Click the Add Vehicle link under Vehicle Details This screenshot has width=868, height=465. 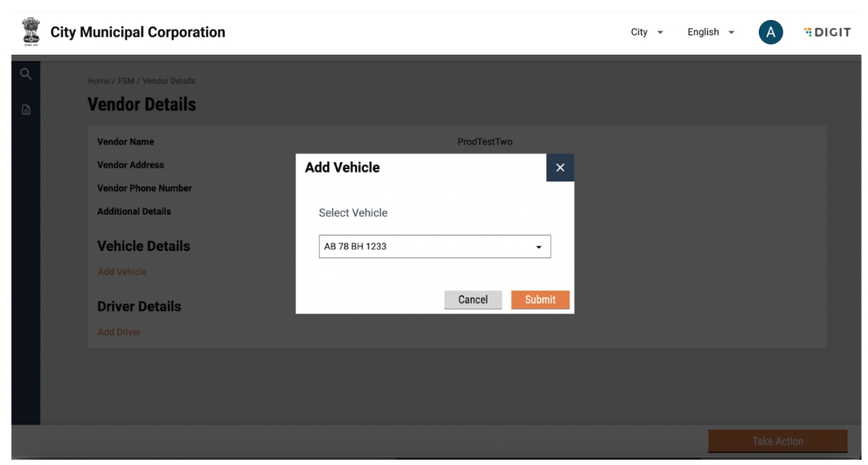click(122, 272)
